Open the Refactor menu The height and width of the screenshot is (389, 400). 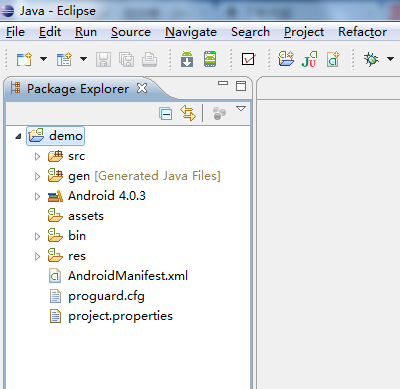click(x=362, y=32)
